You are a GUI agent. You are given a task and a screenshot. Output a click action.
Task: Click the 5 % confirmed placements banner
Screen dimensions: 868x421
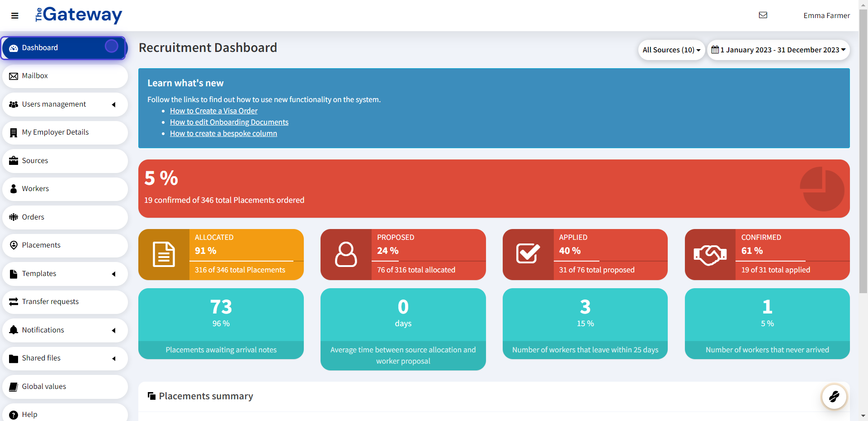(x=494, y=188)
